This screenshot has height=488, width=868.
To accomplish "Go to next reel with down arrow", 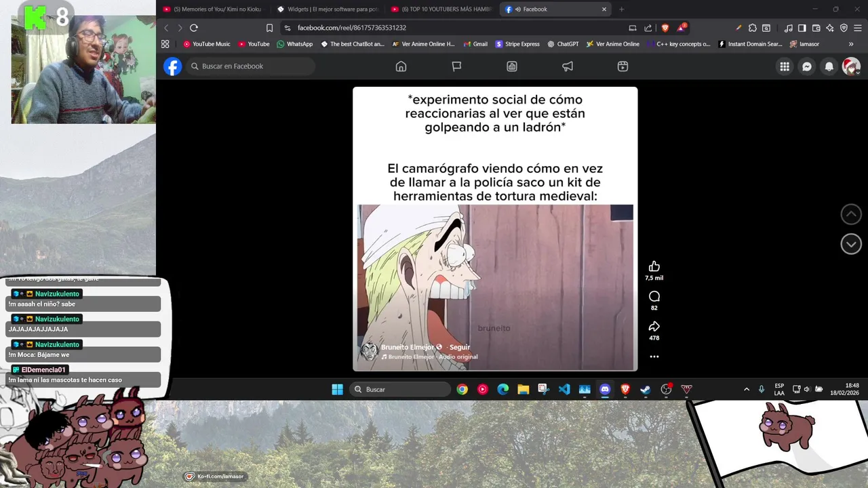I will click(851, 244).
